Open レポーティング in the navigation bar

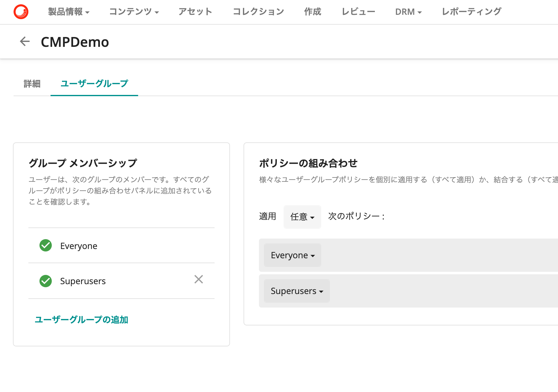[471, 12]
